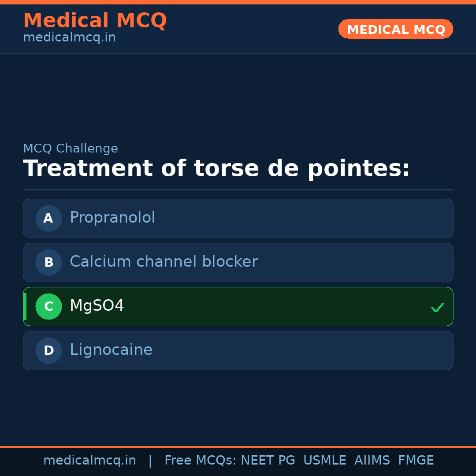Select the Lignocaine answer option
The height and width of the screenshot is (476, 476).
point(238,350)
